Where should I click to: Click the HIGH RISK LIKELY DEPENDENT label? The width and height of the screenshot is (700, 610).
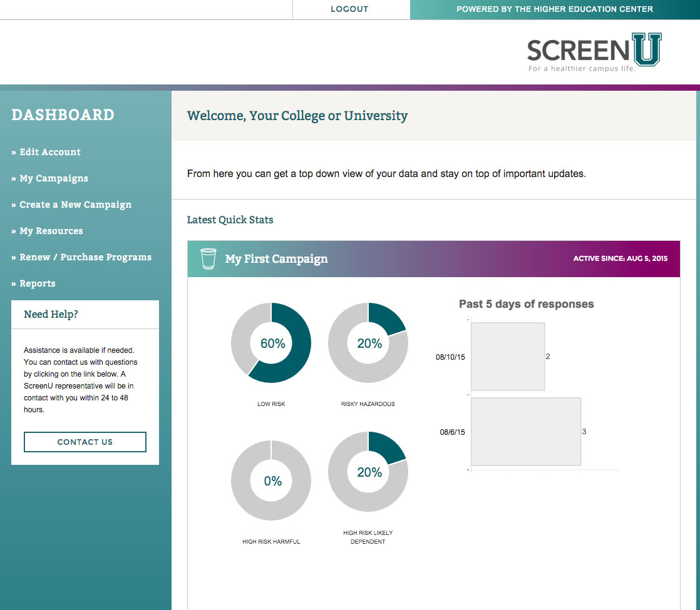click(x=368, y=537)
